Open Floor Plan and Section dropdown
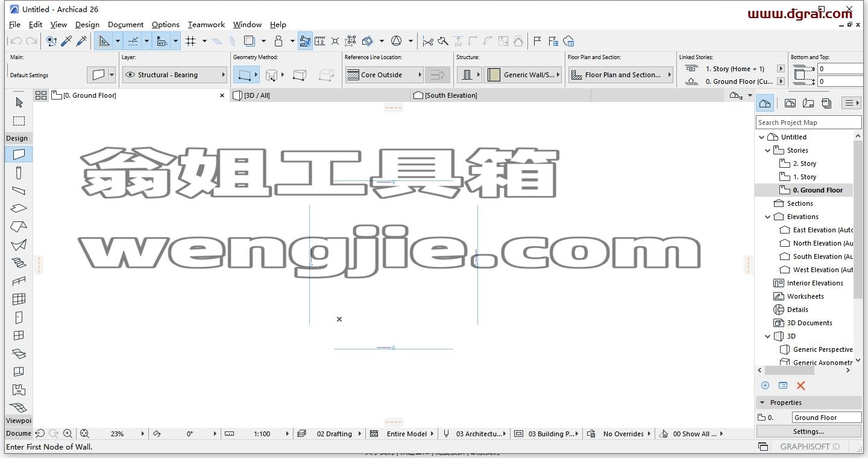868x458 pixels. tap(621, 75)
